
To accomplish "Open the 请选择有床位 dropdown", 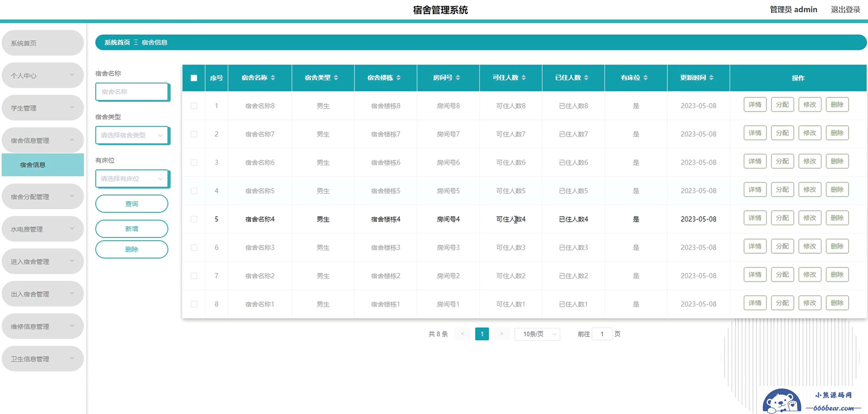I will pos(132,179).
